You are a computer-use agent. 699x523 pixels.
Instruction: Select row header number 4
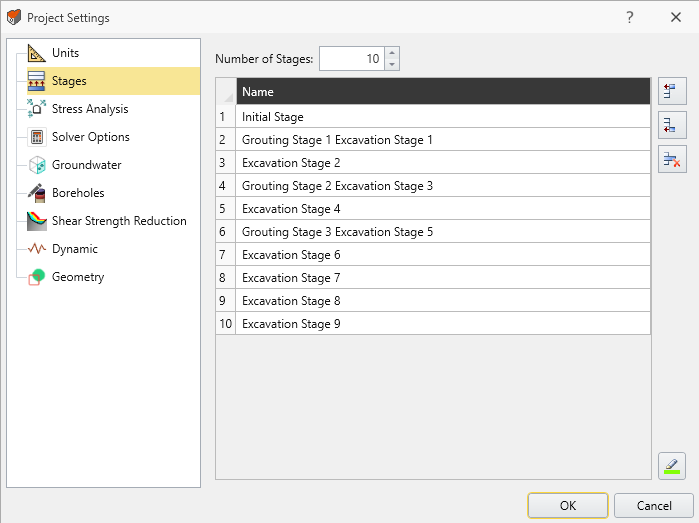click(225, 186)
